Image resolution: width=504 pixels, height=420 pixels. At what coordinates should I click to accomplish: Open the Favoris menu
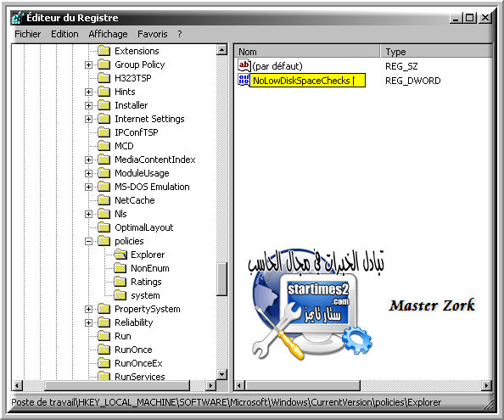[153, 34]
